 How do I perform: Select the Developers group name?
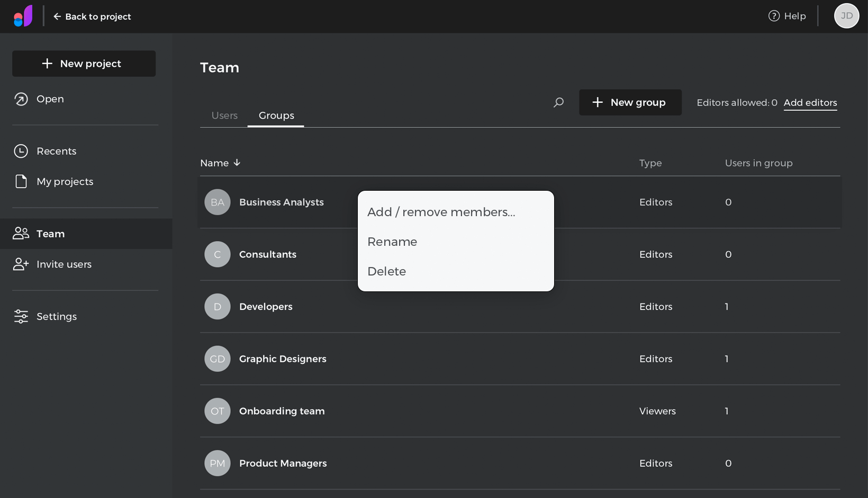tap(266, 306)
